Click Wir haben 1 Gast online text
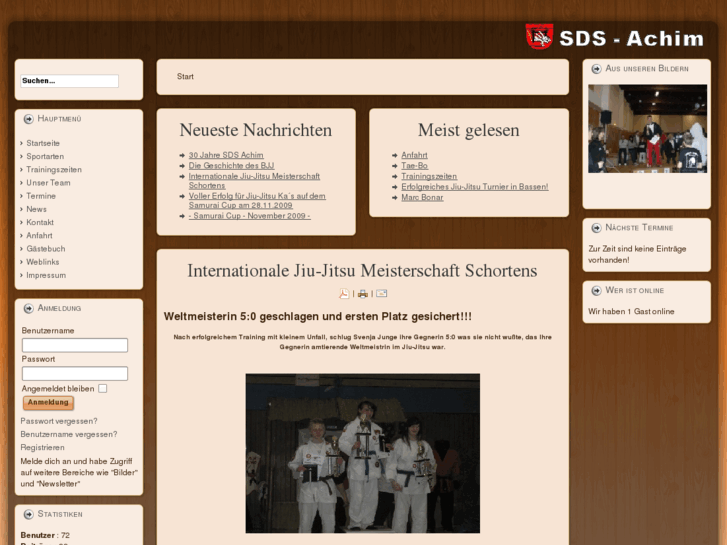Image resolution: width=727 pixels, height=545 pixels. pos(631,312)
